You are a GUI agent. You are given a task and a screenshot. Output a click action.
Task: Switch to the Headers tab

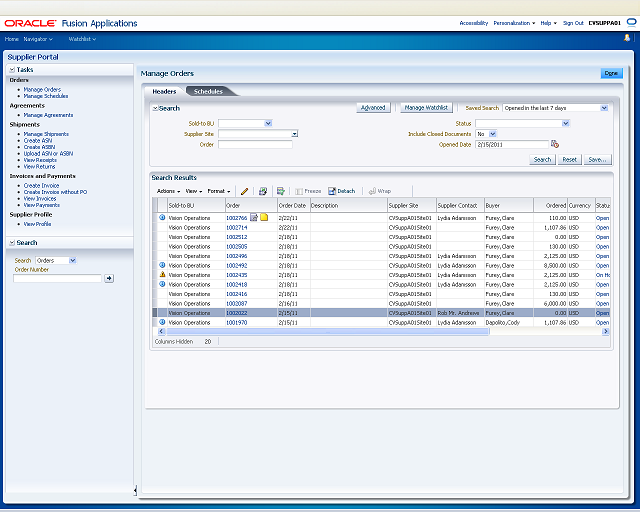point(164,91)
